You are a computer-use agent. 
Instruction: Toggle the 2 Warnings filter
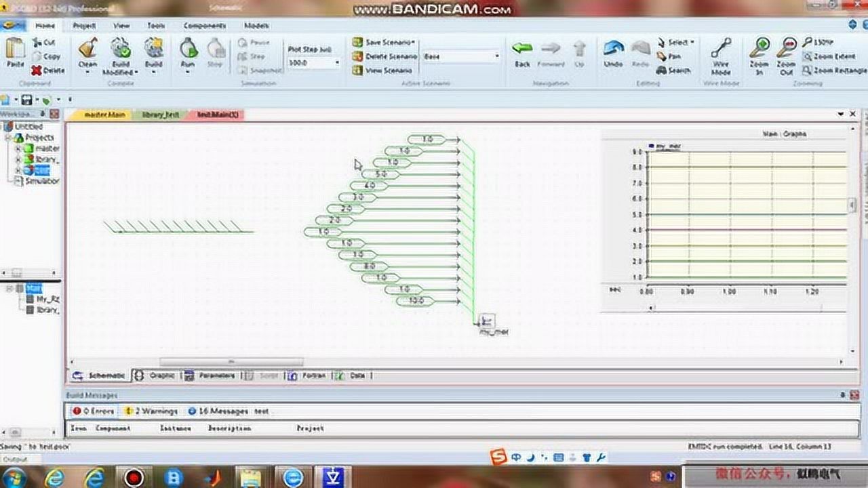point(151,411)
